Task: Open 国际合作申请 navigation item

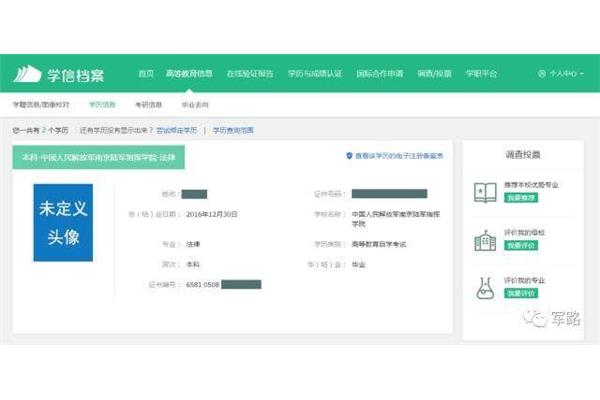Action: click(380, 73)
